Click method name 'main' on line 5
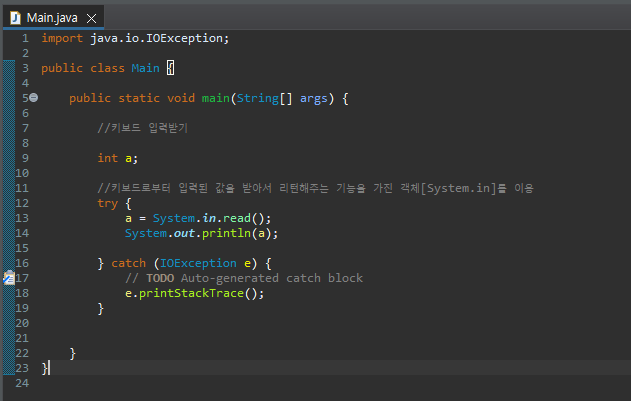 [x=216, y=98]
